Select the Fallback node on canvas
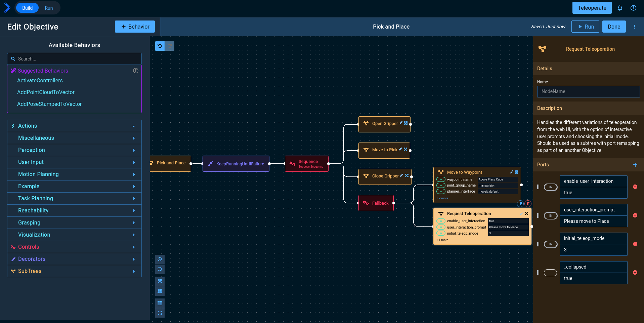Viewport: 644px width, 323px height. (376, 203)
